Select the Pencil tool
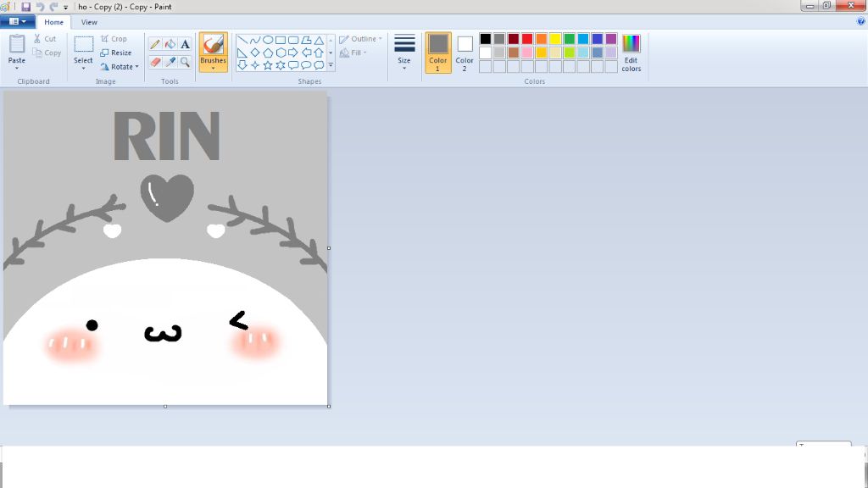The height and width of the screenshot is (488, 868). (155, 44)
